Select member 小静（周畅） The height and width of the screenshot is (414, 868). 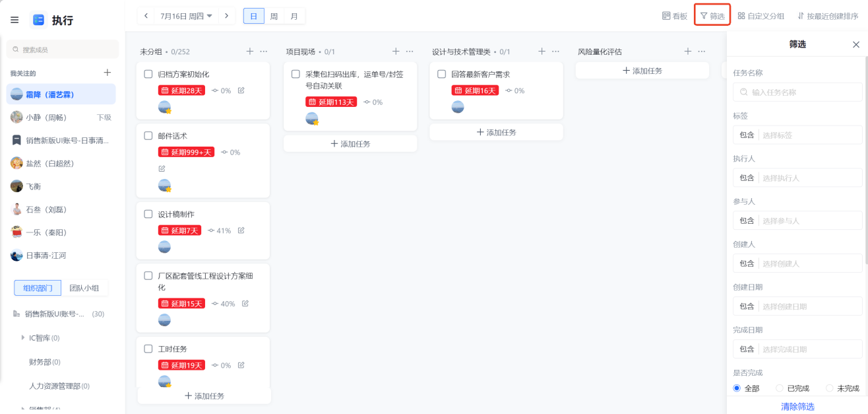(61, 117)
